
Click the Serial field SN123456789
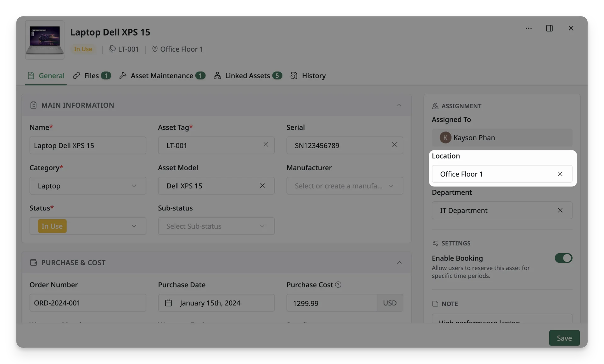coord(345,145)
